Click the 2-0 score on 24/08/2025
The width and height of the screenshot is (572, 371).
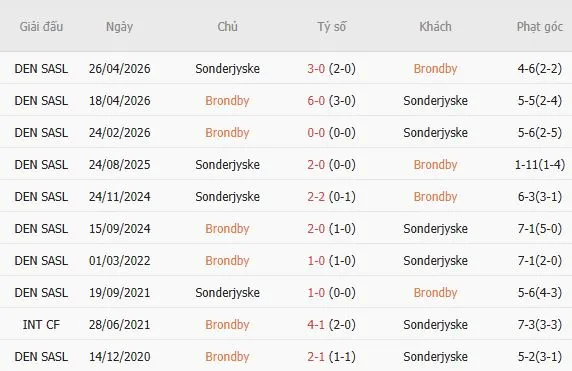(x=316, y=165)
